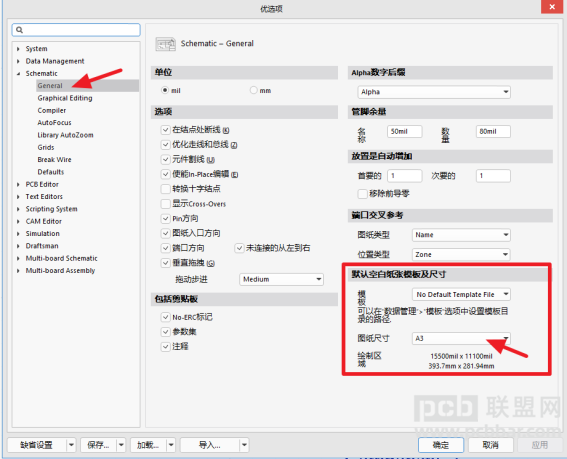
Task: Open the 保存 button arrow
Action: [x=121, y=445]
